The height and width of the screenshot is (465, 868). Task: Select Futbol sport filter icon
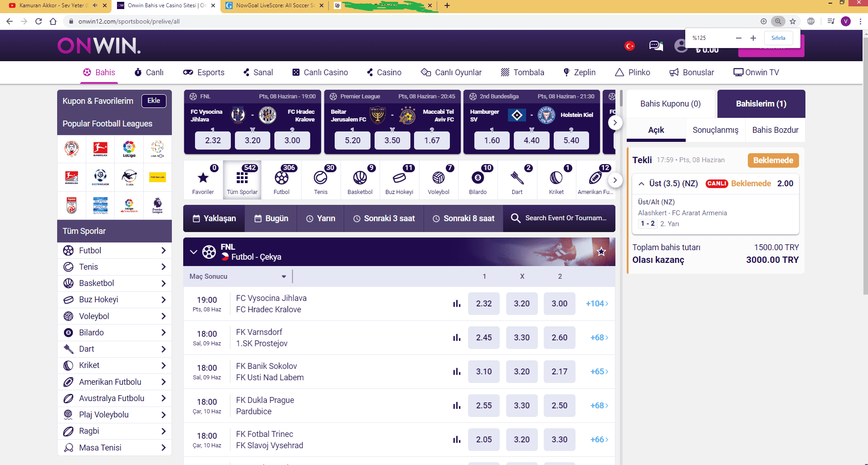[281, 180]
